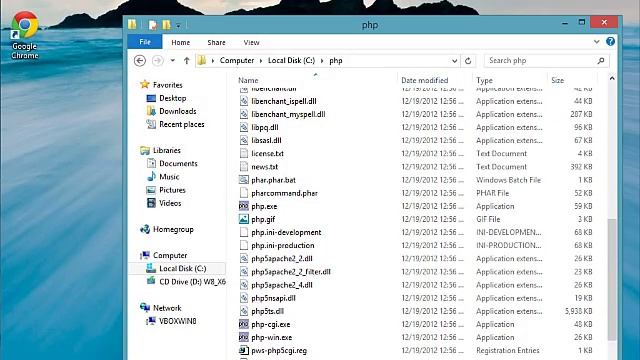Select the php-cgi.exe file icon
Image resolution: width=640 pixels, height=360 pixels.
point(244,324)
